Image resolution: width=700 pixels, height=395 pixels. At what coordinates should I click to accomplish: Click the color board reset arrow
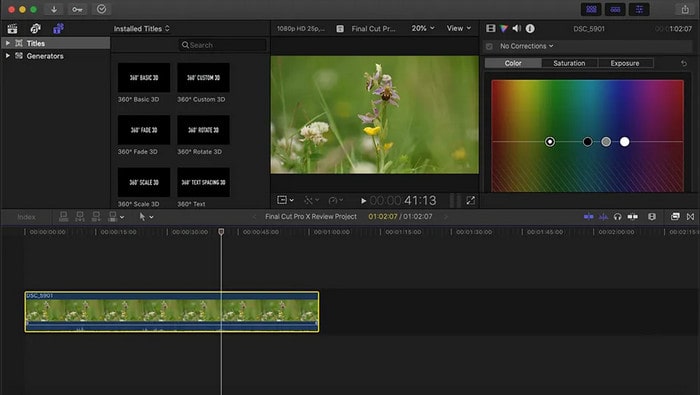point(683,63)
